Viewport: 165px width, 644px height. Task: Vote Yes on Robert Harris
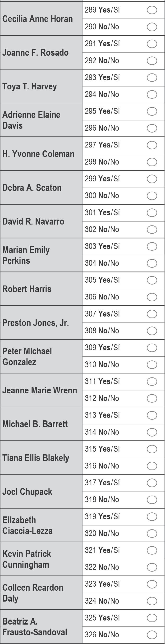coord(152,280)
